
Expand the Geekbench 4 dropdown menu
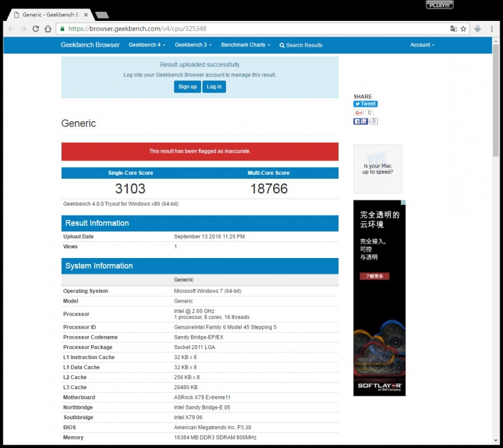[147, 45]
